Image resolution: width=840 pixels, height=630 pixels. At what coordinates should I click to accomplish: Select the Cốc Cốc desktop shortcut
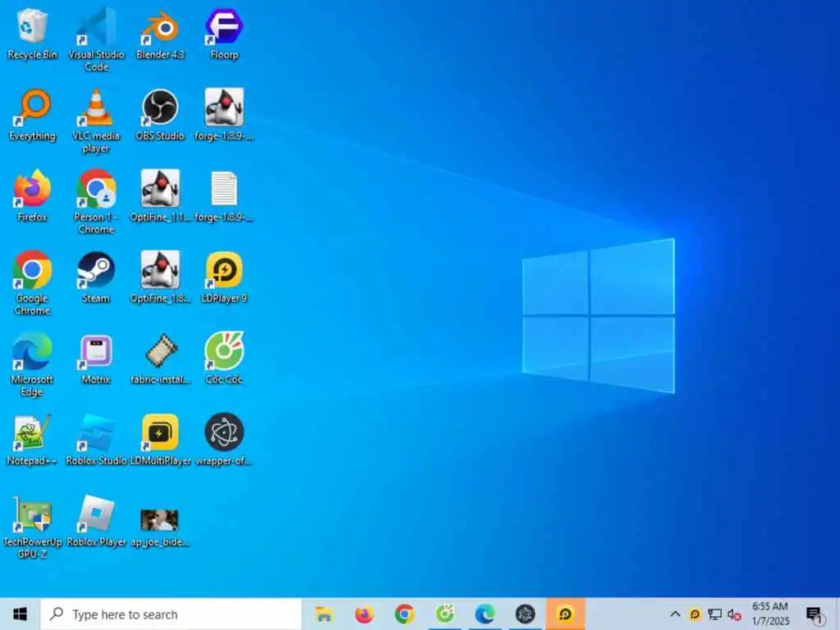224,359
